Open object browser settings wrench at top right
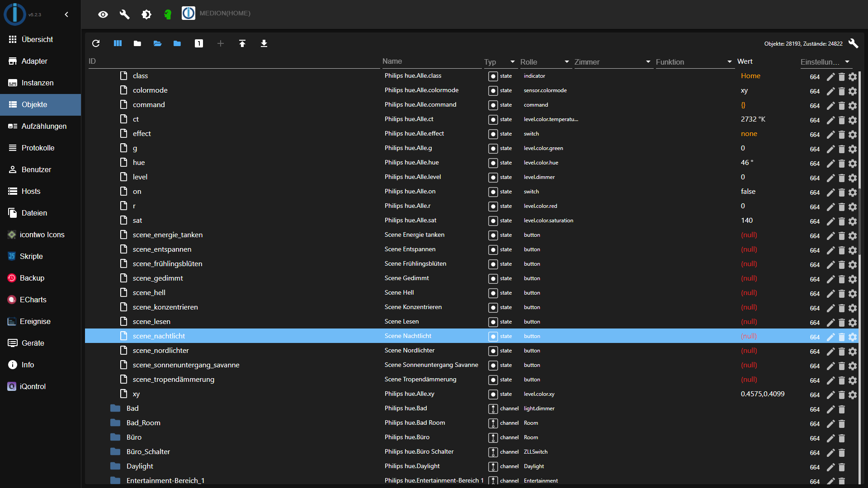The height and width of the screenshot is (488, 868). pyautogui.click(x=853, y=43)
